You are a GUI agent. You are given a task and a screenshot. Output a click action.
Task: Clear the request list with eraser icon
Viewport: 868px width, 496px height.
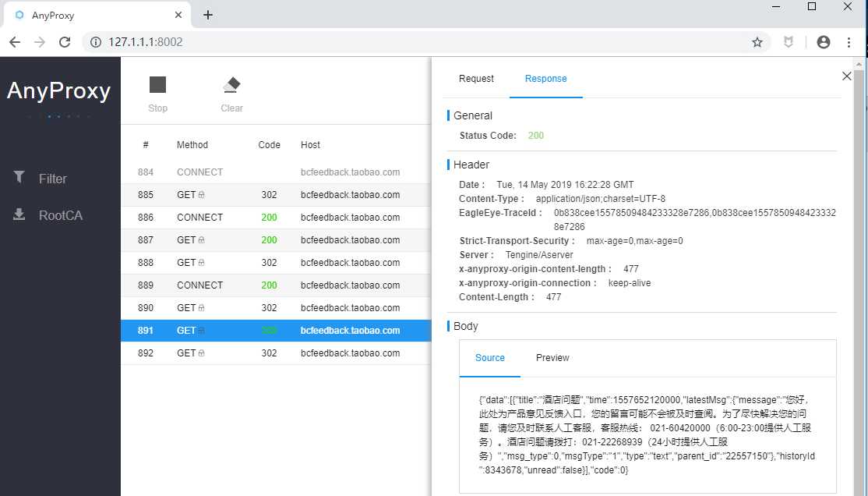[231, 85]
